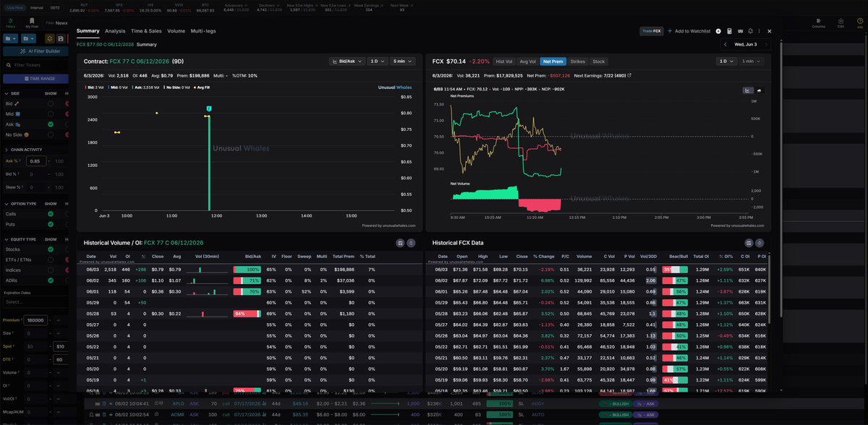This screenshot has height=425, width=868.
Task: Open the Bid/Ask chart type dropdown
Action: tap(346, 61)
